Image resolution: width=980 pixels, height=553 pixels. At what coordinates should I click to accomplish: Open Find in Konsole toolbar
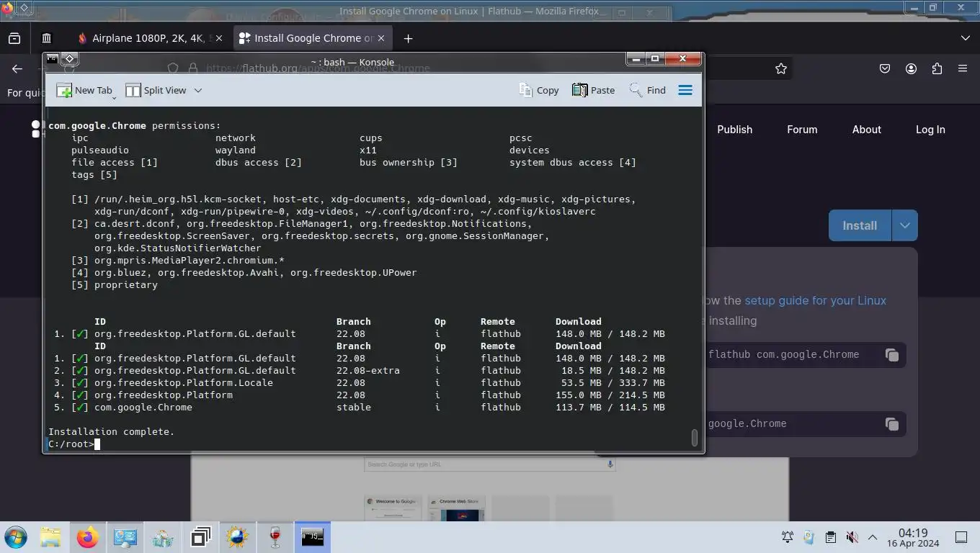coord(647,90)
